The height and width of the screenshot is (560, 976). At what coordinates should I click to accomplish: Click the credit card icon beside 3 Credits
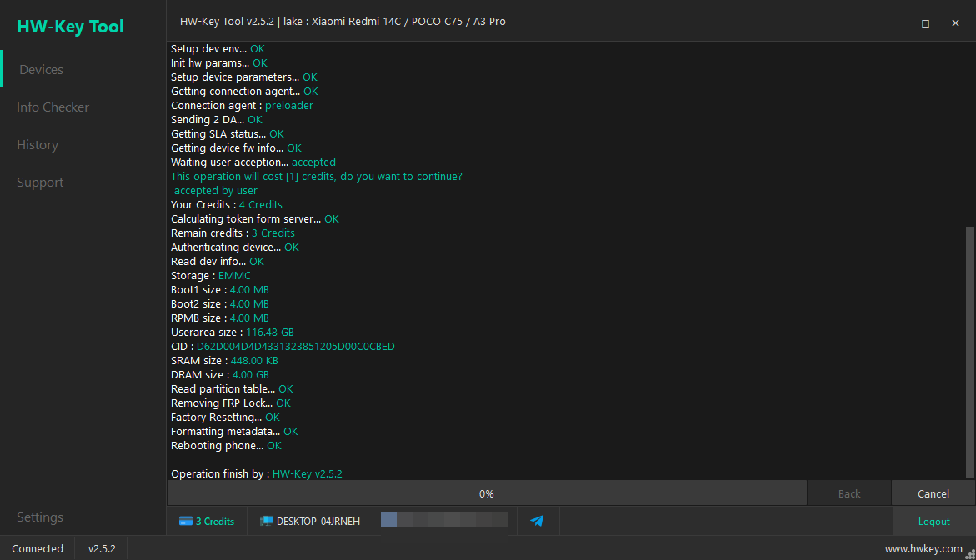[186, 521]
